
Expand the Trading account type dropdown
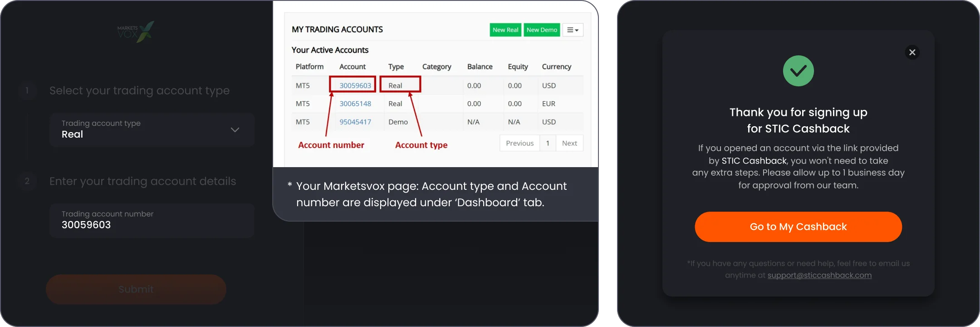pos(152,129)
